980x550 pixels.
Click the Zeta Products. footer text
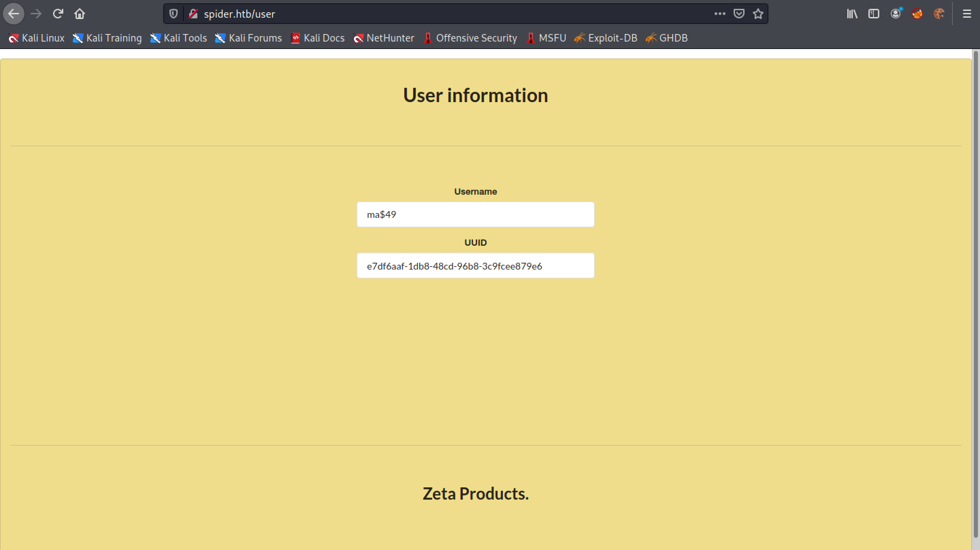tap(476, 494)
